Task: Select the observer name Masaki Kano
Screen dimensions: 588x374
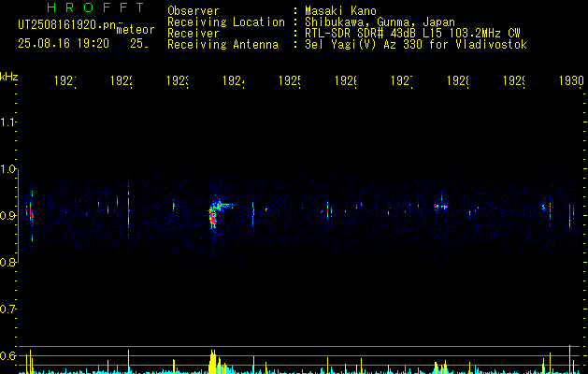Action: tap(340, 10)
